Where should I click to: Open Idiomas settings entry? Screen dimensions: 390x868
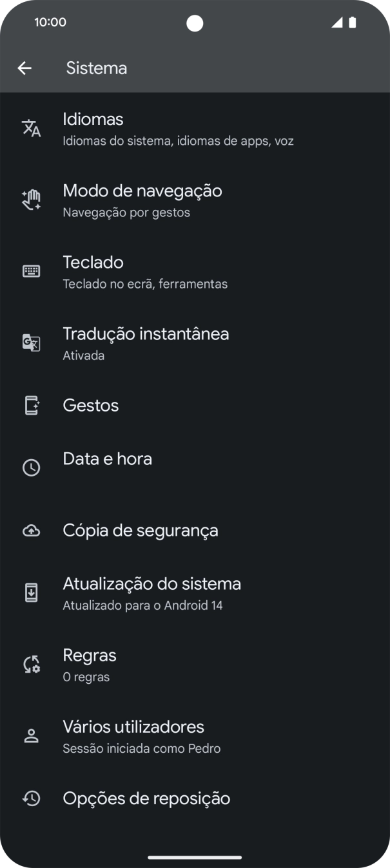177,129
